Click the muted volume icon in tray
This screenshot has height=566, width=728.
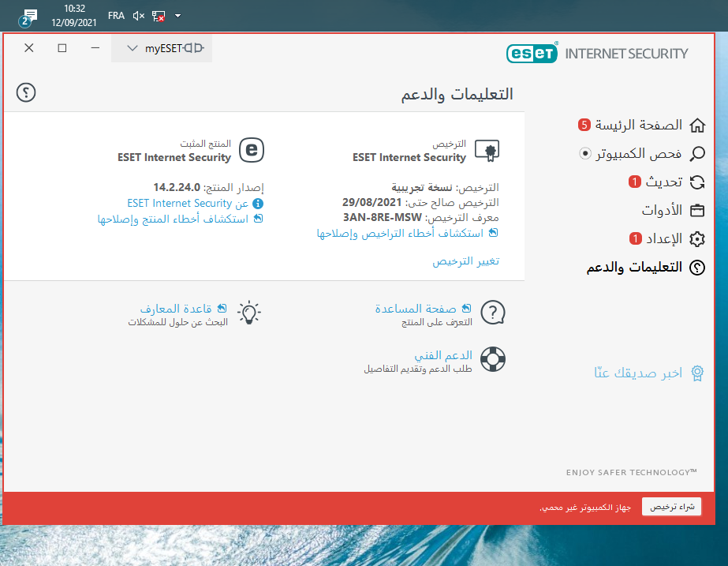(138, 17)
